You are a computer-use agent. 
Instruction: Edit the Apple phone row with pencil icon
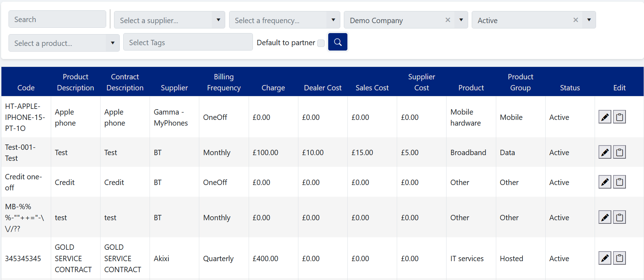[605, 117]
